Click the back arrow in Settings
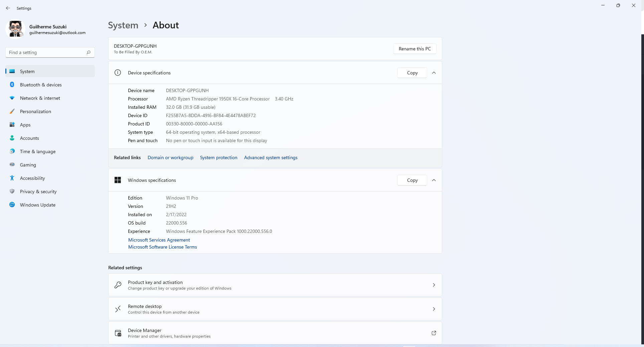644x347 pixels. click(8, 8)
